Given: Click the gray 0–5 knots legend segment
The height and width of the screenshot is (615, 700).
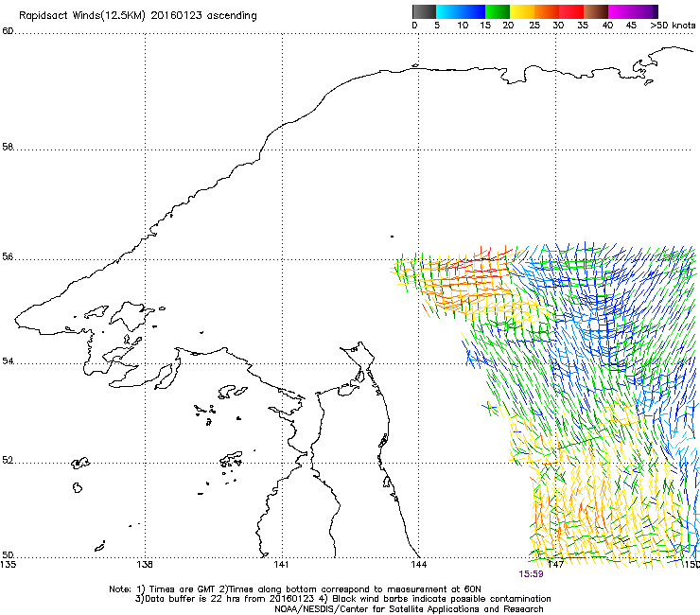Looking at the screenshot, I should tap(424, 11).
